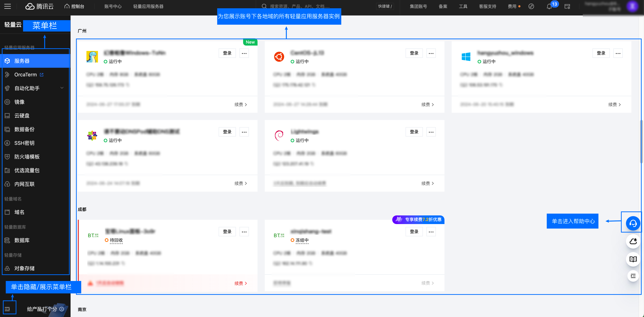Screen dimensions: 644x317
Task: Open more options for Debian instance
Action: pos(431,132)
